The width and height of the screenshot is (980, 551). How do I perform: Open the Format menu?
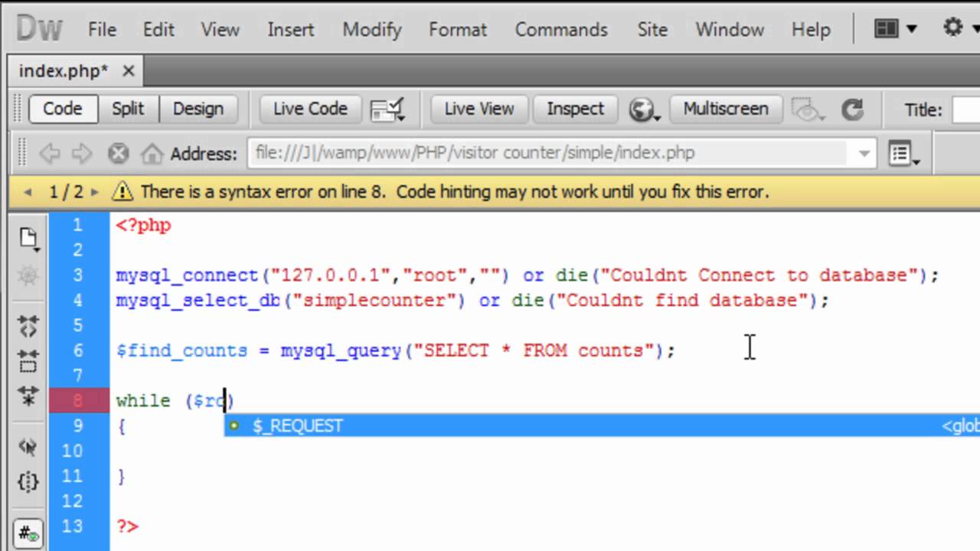[457, 30]
